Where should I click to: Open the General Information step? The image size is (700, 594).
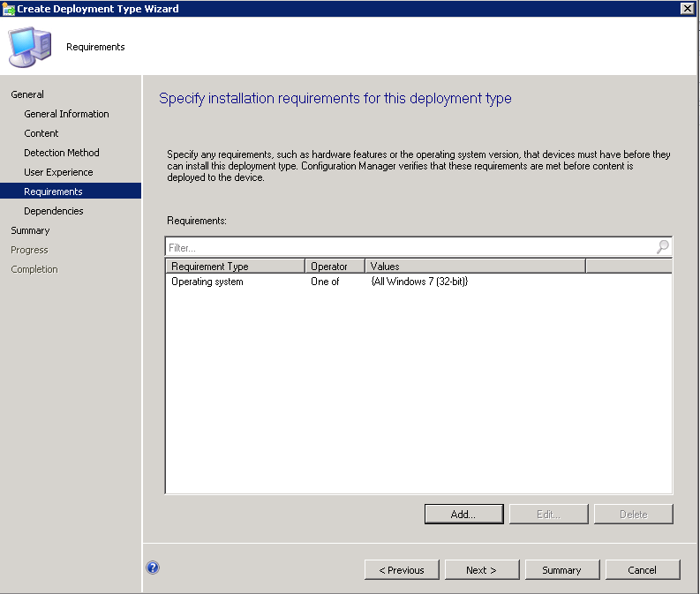click(66, 114)
